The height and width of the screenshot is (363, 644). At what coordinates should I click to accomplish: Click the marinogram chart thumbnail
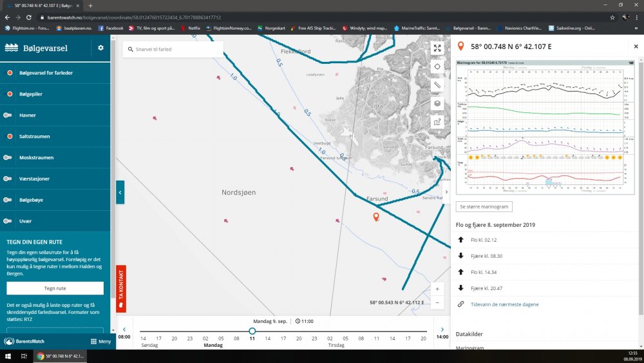[545, 127]
